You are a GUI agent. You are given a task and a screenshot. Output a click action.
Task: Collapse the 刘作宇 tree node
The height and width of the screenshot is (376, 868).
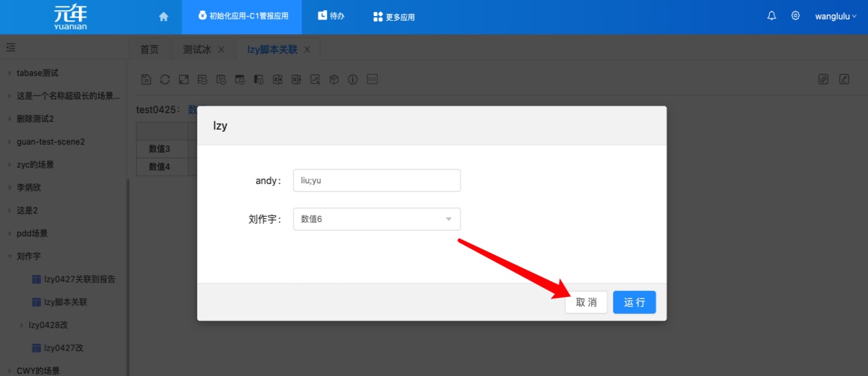click(x=9, y=256)
